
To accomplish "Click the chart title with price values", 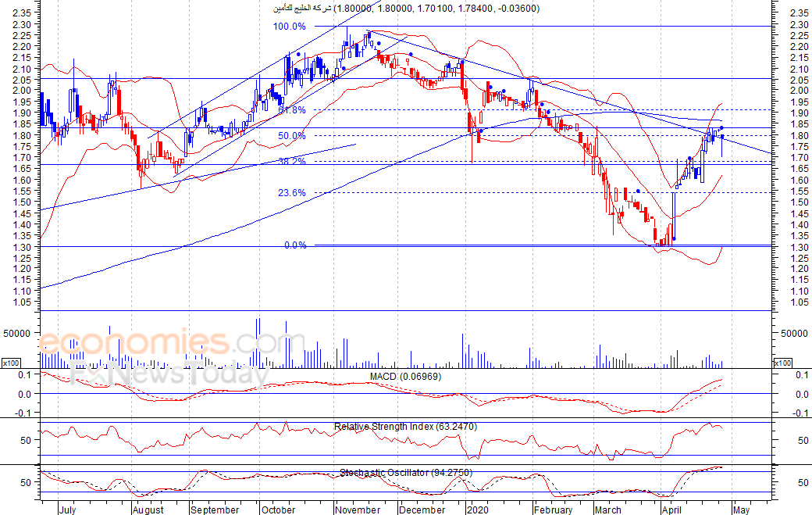I will point(404,9).
